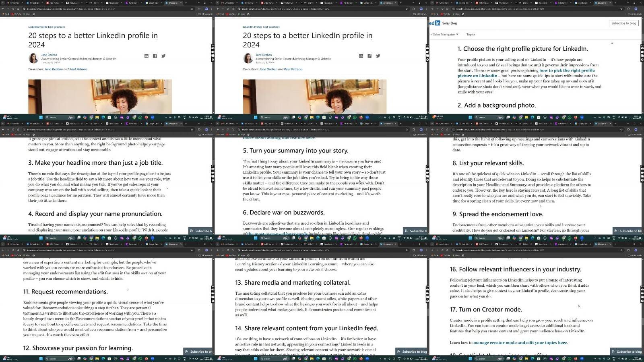
Task: Click heading '9. Spread the endorsement love.'
Action: point(497,214)
